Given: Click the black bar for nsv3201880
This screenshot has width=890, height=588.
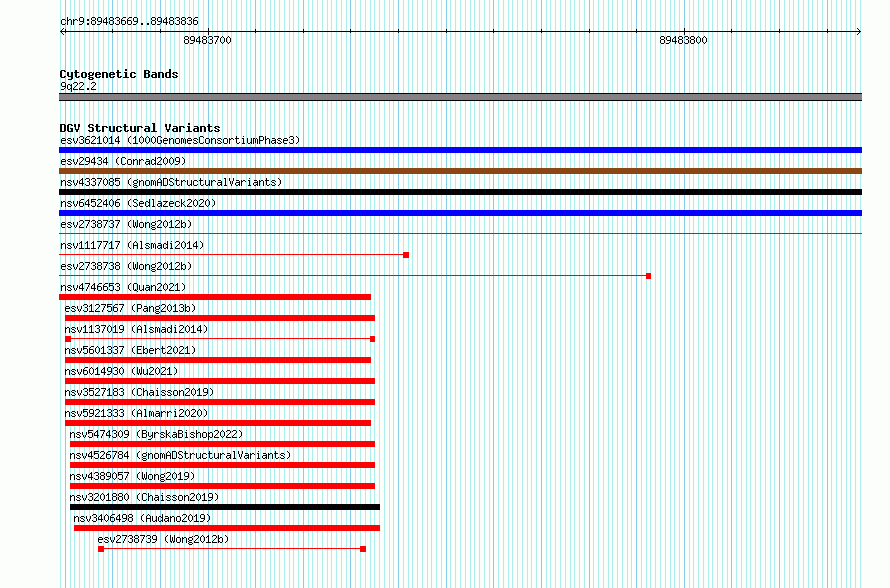Looking at the screenshot, I should 225,507.
